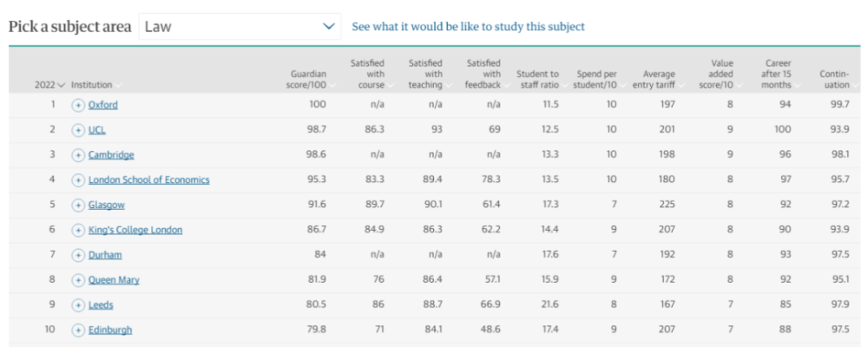868x347 pixels.
Task: Expand King's College London plus icon
Action: click(x=78, y=231)
